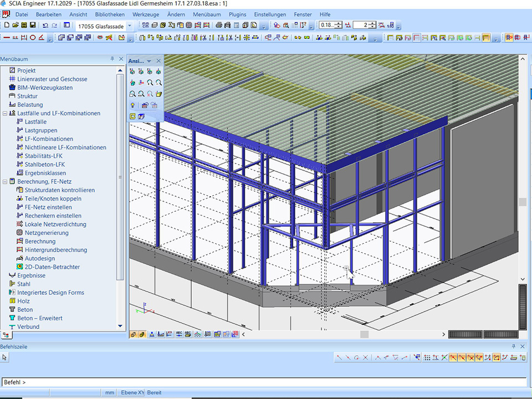Open the Bibliotheken menu
532x399 pixels.
point(110,14)
